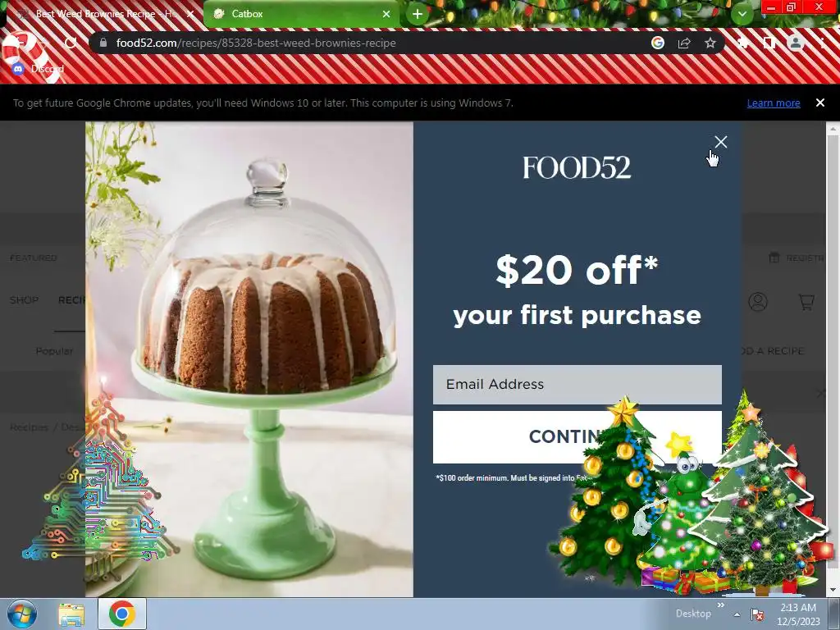Open the Chrome profile avatar icon
This screenshot has height=630, width=840.
[x=796, y=43]
